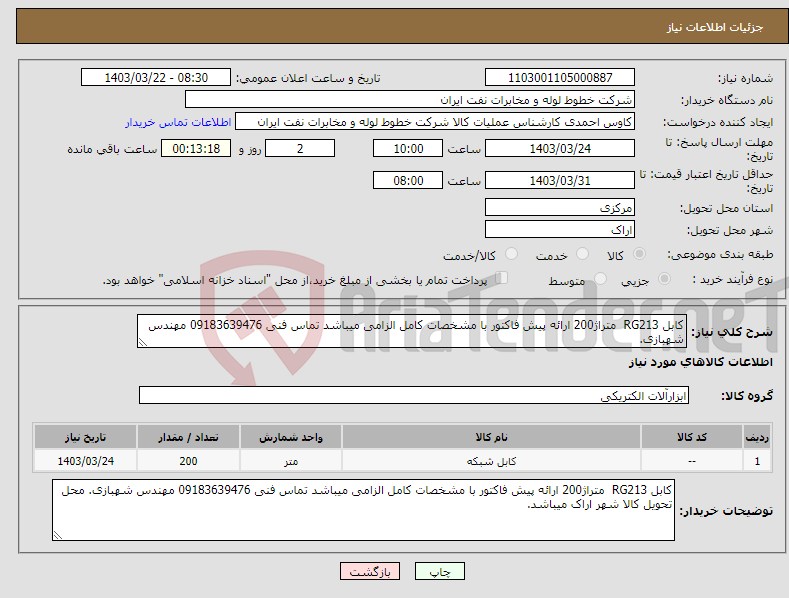Click the remaining days field showing 2
The width and height of the screenshot is (789, 598).
(300, 148)
